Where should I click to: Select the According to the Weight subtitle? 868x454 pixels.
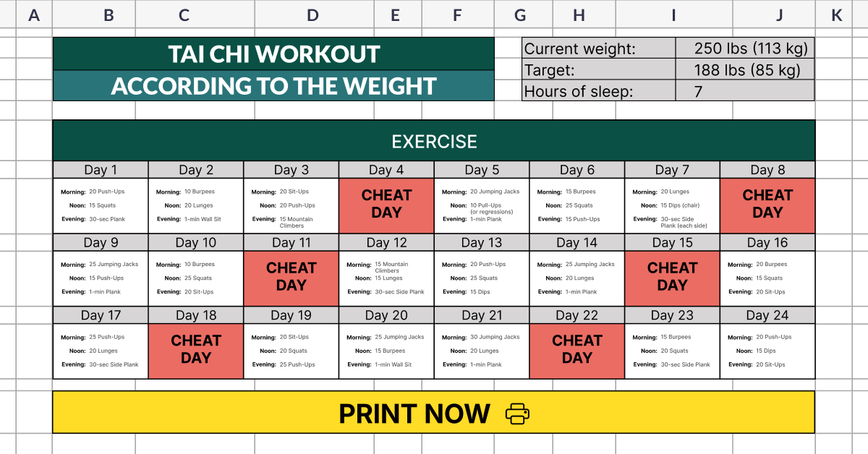[x=273, y=86]
